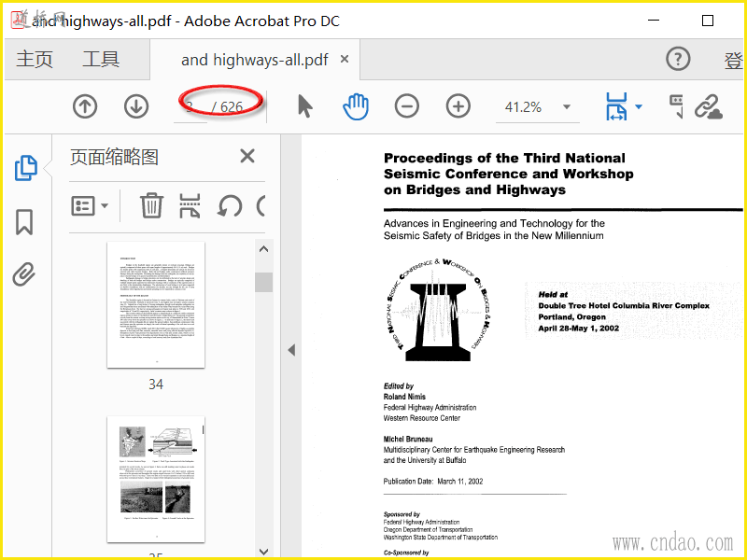Go to next page with down arrow
The width and height of the screenshot is (747, 560).
136,106
